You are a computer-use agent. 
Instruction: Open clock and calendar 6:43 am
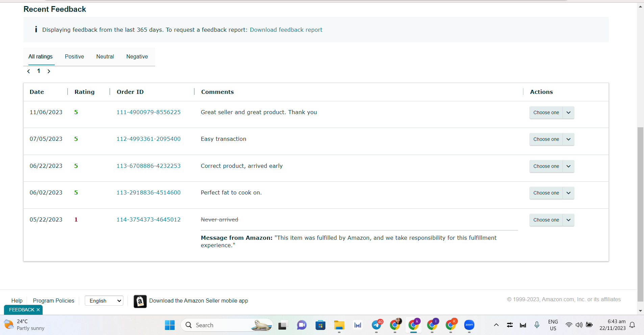click(612, 325)
